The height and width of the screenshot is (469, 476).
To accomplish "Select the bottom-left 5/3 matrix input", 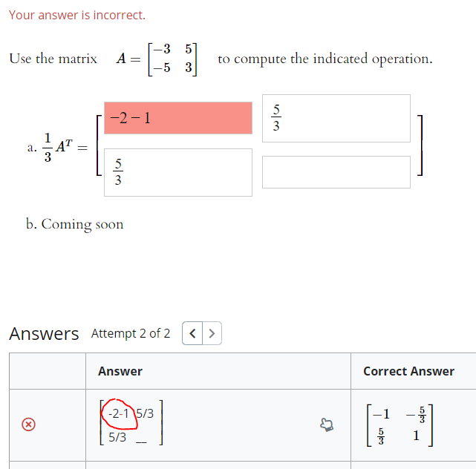I will 178,172.
